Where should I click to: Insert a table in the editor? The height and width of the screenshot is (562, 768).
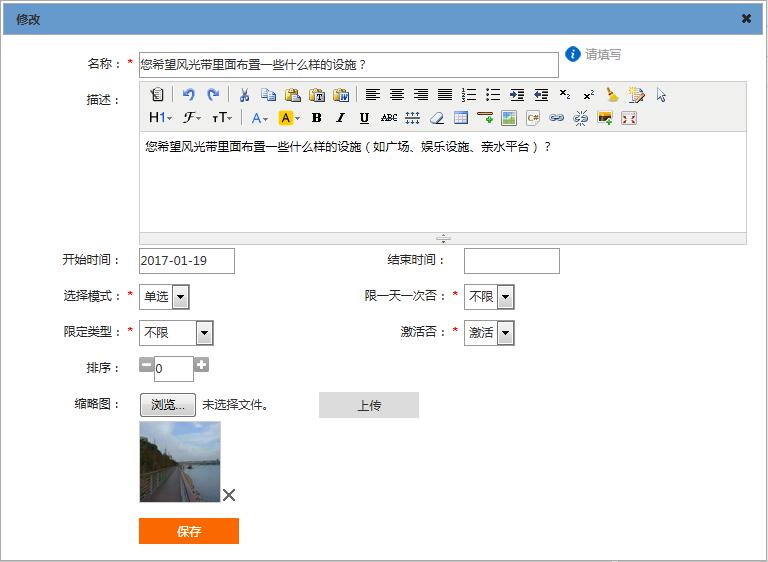tap(461, 118)
